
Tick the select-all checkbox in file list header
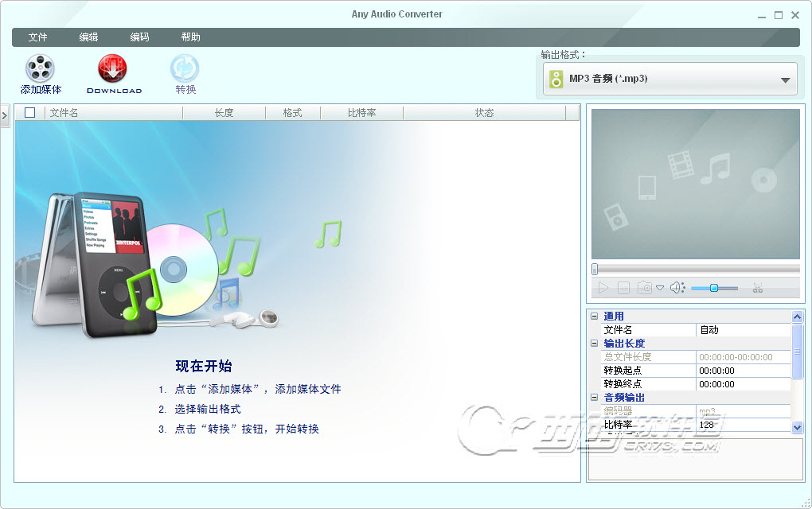pos(30,112)
